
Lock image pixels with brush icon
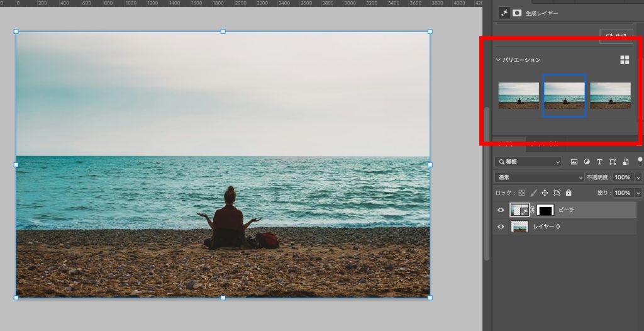click(x=533, y=193)
